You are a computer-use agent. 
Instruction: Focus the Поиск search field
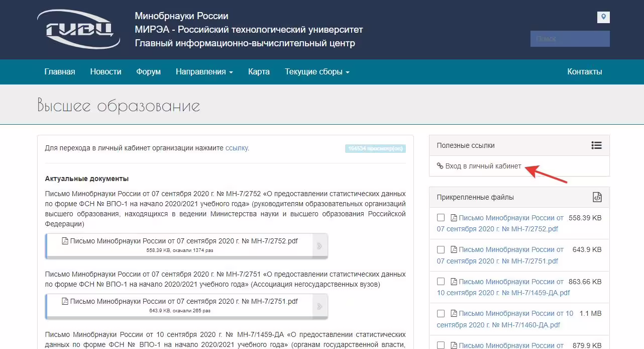click(570, 39)
